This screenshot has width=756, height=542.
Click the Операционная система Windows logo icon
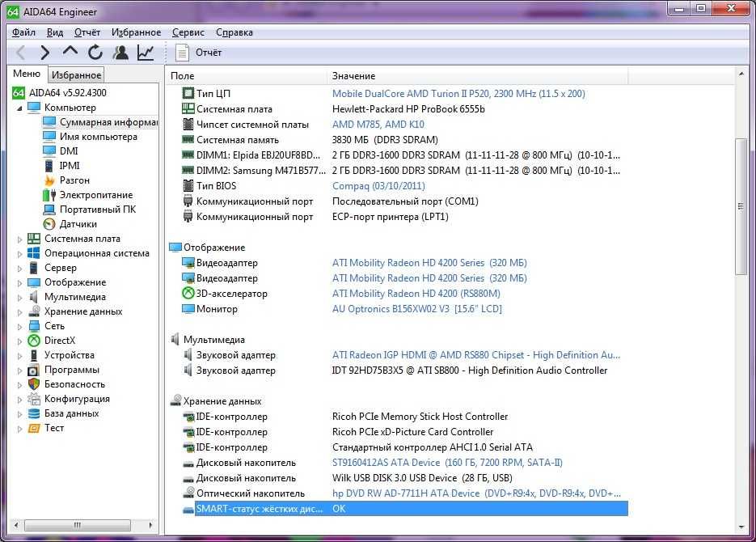pos(34,252)
